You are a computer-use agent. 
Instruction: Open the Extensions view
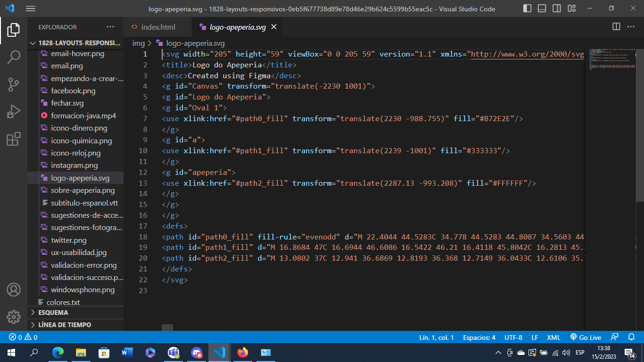coord(13,139)
